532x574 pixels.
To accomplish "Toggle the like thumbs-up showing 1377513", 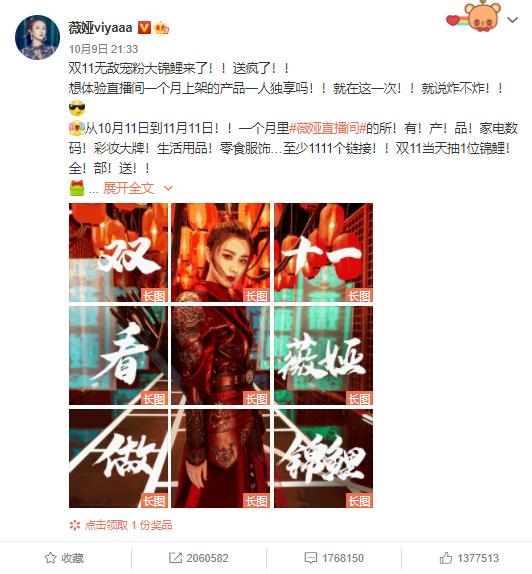I will pyautogui.click(x=469, y=558).
